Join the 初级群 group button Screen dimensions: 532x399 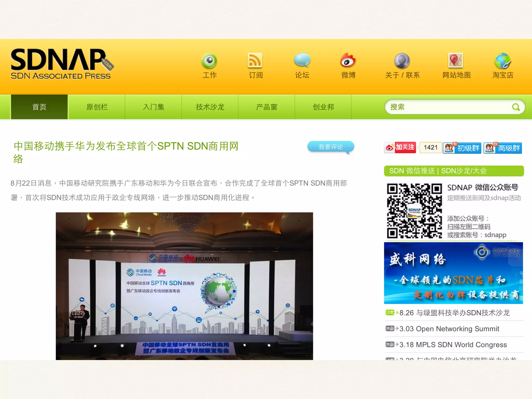[x=462, y=148]
